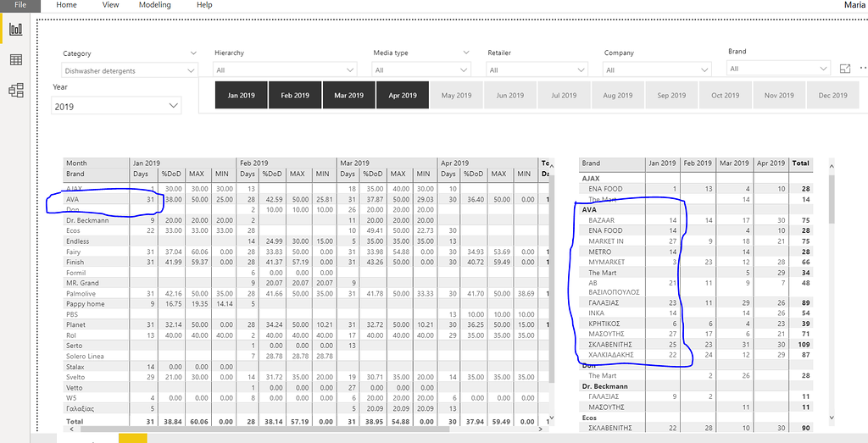
Task: Select the ΧΑΛΚΙΑΔΑΚΗΣ retailer row
Action: (695, 355)
